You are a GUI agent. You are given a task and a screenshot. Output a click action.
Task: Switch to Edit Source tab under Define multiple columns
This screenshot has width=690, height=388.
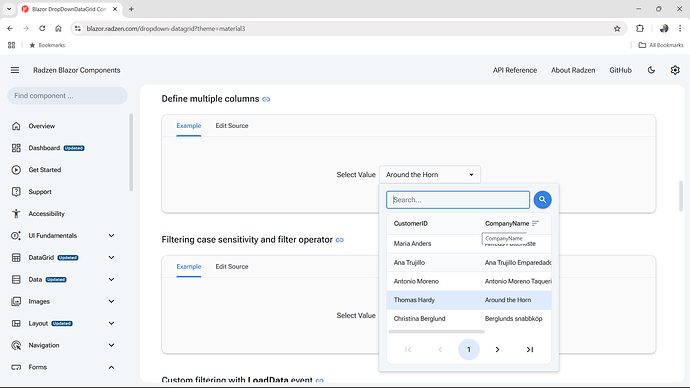(x=232, y=126)
